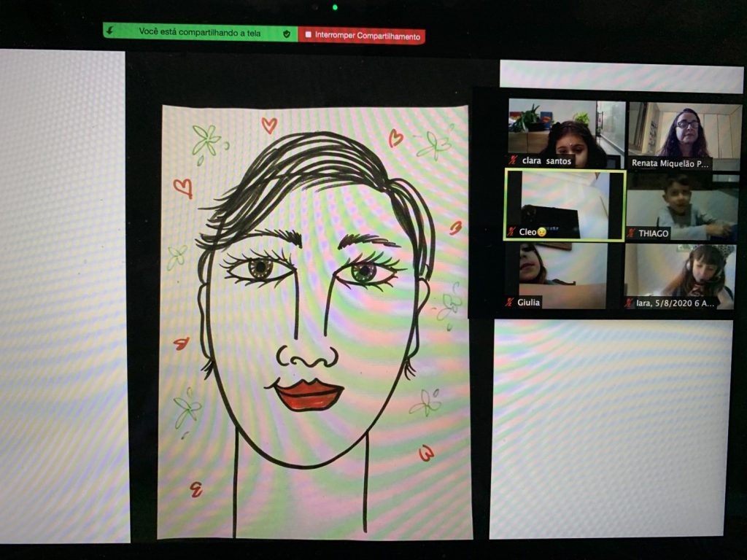Image resolution: width=747 pixels, height=560 pixels.
Task: Click the 'Iara, 5/8/2020 6 A...' name label
Action: point(675,303)
